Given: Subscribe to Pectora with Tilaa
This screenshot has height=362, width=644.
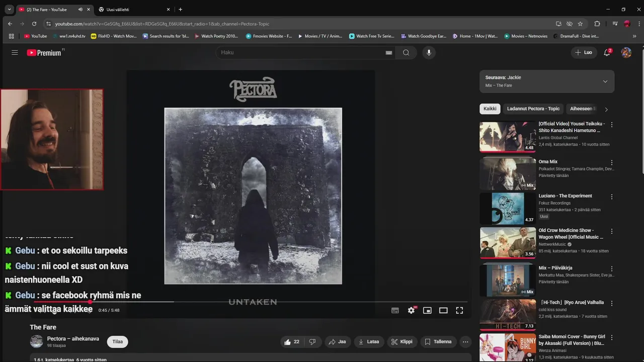Looking at the screenshot, I should (118, 342).
